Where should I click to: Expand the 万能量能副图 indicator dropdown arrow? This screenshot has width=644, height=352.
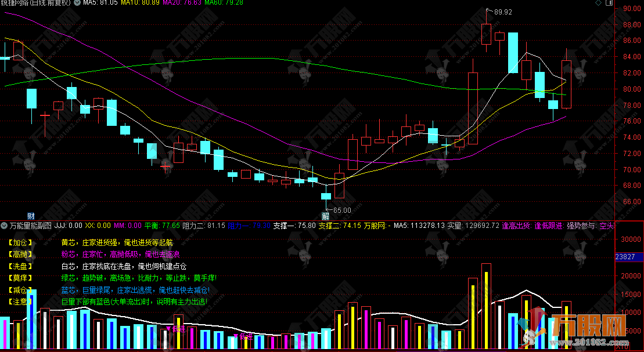[4, 225]
